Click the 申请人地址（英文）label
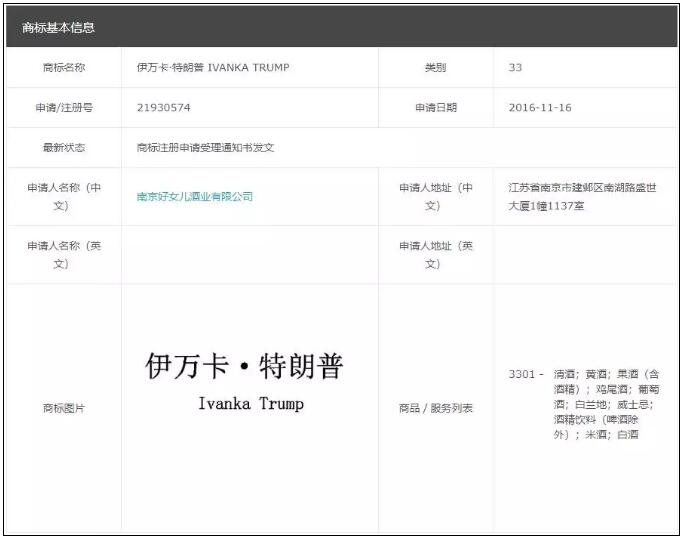This screenshot has width=683, height=538. [436, 255]
